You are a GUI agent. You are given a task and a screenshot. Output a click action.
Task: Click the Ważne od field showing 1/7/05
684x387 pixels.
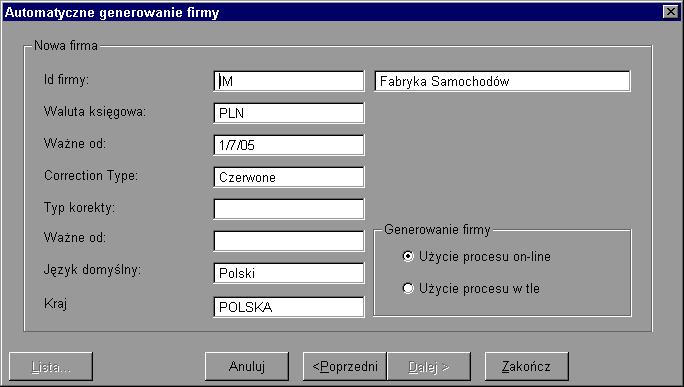pos(289,145)
